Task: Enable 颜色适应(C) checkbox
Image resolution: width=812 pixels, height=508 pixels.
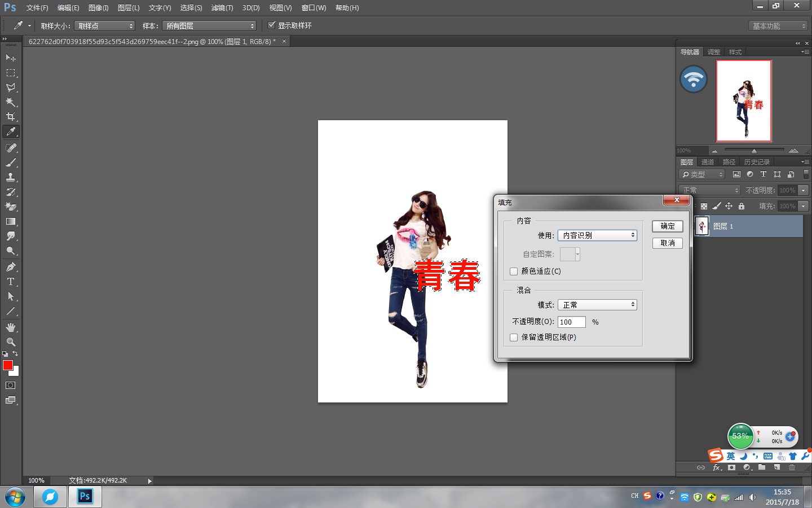Action: click(x=514, y=271)
